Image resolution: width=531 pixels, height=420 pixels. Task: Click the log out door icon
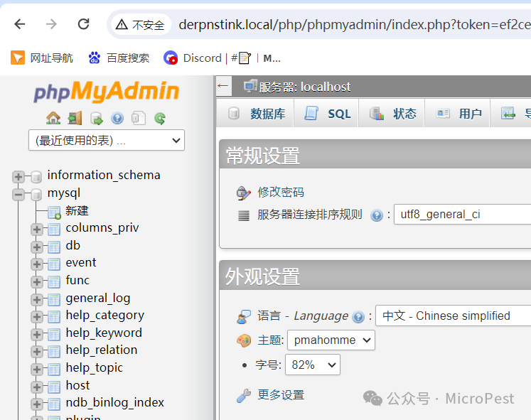pos(75,119)
